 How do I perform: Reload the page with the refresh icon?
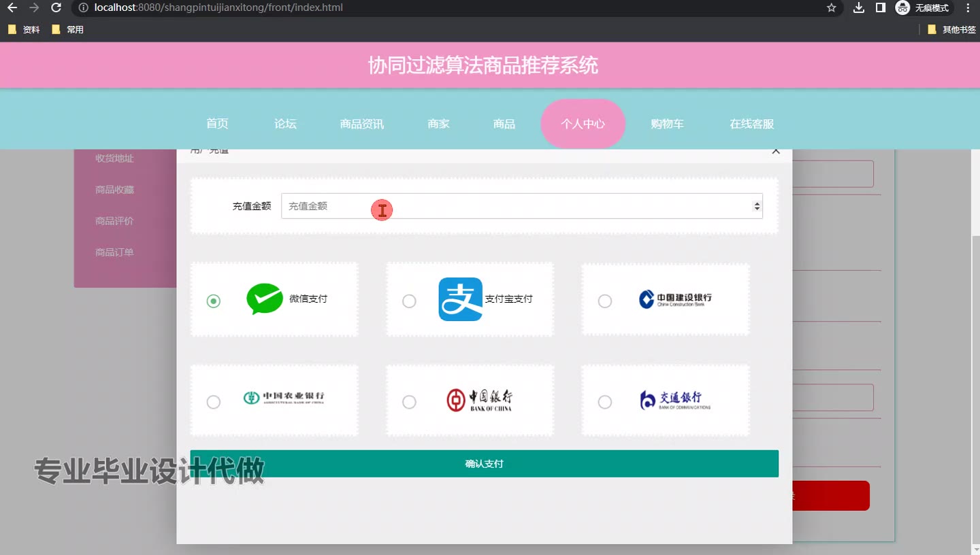56,8
